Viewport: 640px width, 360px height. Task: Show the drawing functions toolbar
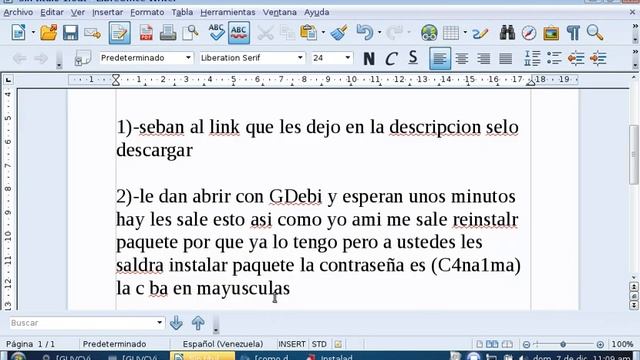click(480, 33)
